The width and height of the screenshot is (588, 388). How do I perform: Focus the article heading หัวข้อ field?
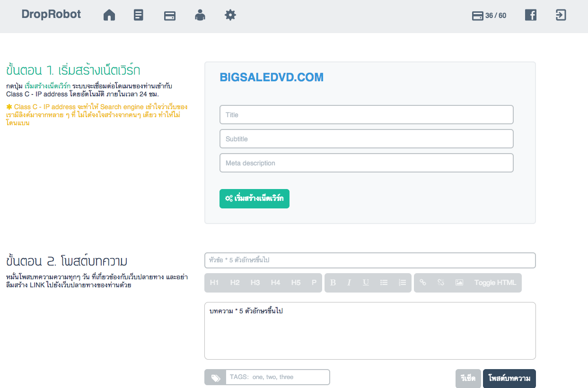370,260
